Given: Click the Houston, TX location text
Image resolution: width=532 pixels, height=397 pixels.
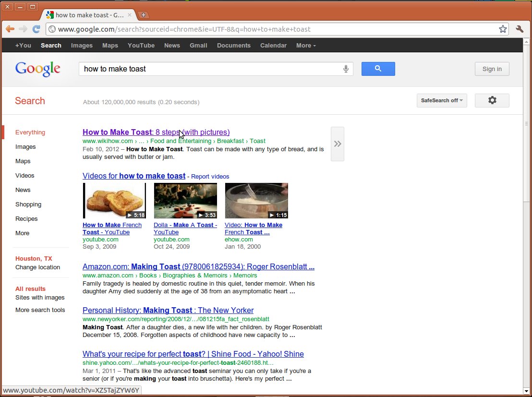Looking at the screenshot, I should (x=34, y=259).
